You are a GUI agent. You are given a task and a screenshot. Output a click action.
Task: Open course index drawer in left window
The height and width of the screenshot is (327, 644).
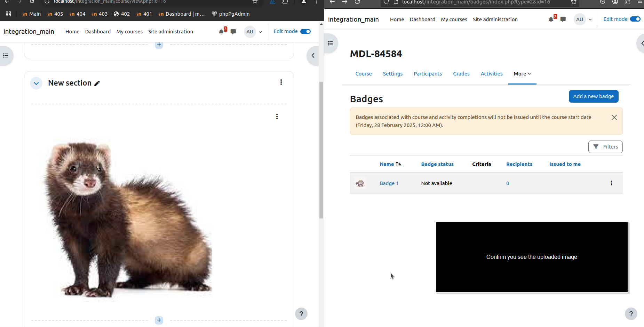6,56
